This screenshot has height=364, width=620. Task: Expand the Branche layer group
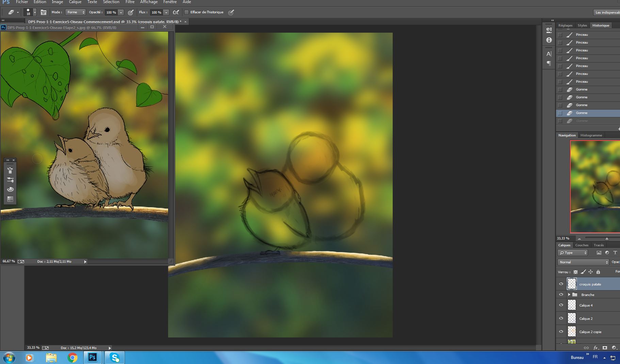[x=569, y=295]
